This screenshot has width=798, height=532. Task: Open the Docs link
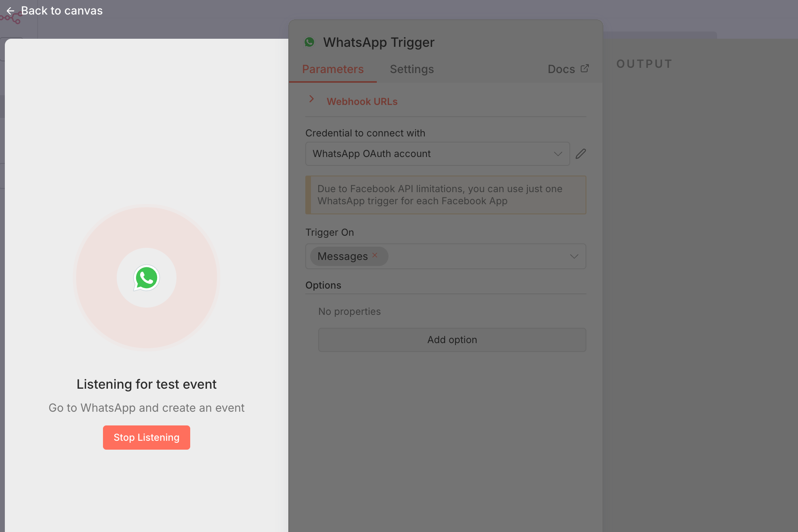click(x=561, y=69)
